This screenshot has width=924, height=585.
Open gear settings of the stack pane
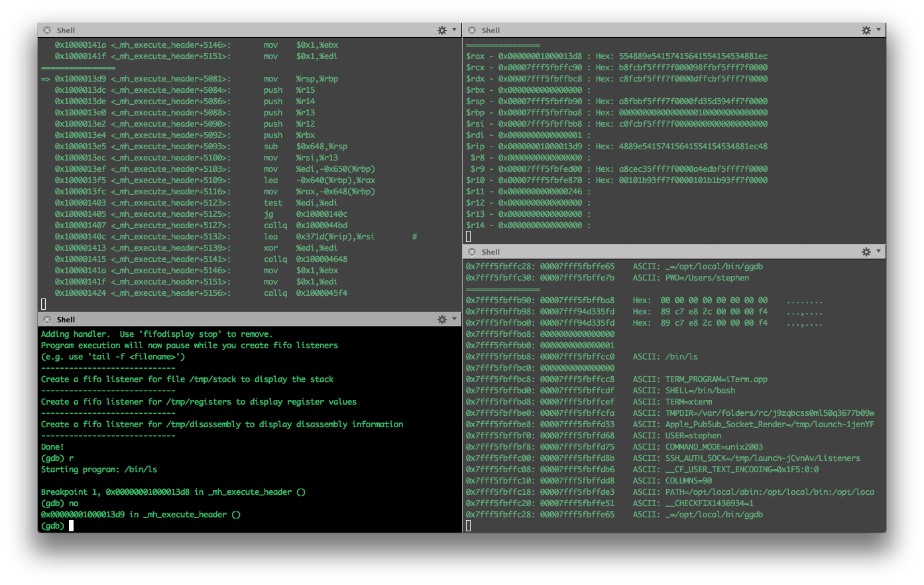pos(866,252)
